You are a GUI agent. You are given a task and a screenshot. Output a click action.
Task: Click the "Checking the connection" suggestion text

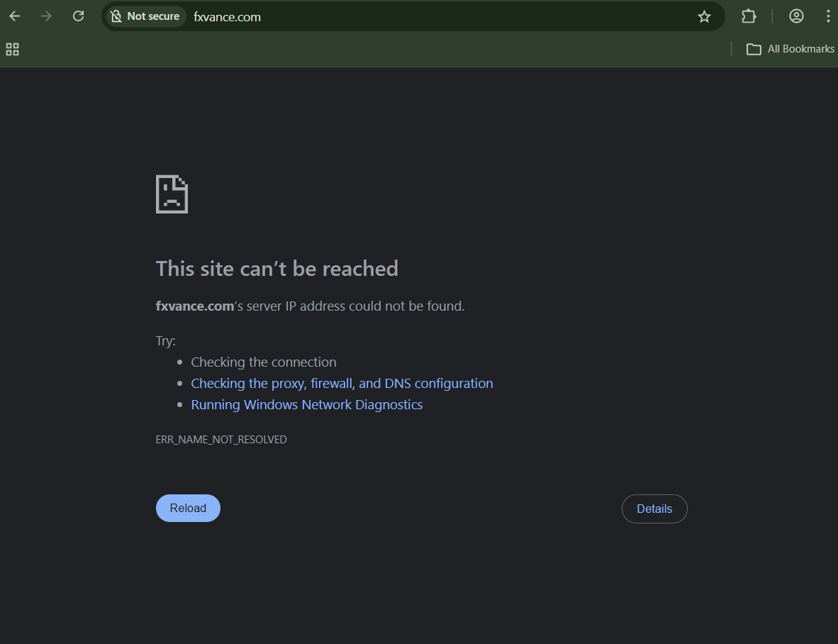tap(263, 362)
